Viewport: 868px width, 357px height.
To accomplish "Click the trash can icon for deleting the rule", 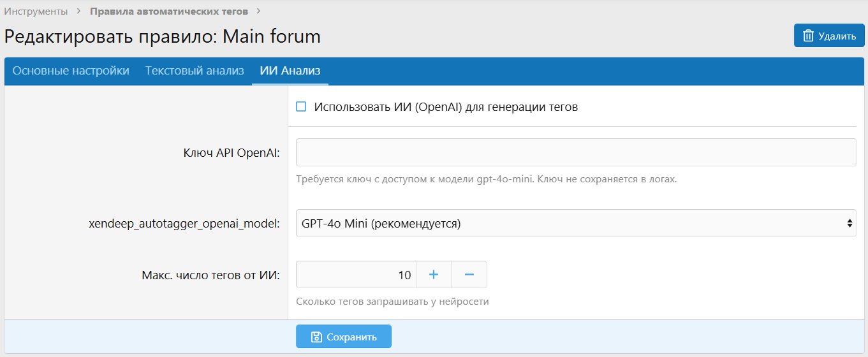I will pyautogui.click(x=808, y=36).
